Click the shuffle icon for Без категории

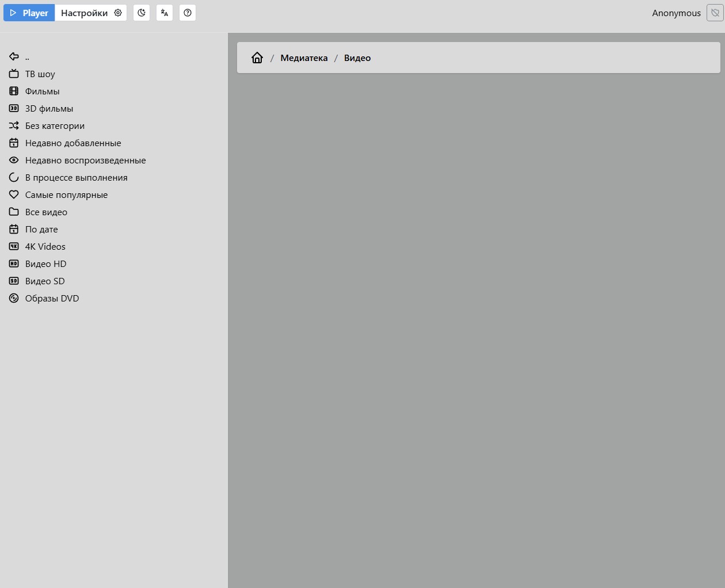point(14,125)
